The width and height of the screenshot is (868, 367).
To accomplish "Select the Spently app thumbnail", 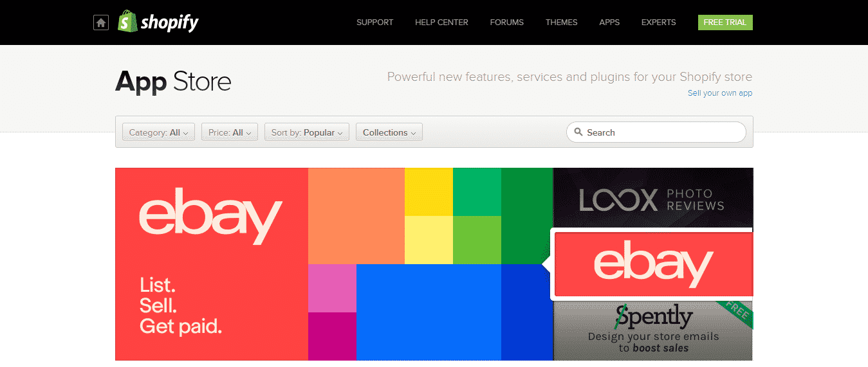I will [x=652, y=330].
